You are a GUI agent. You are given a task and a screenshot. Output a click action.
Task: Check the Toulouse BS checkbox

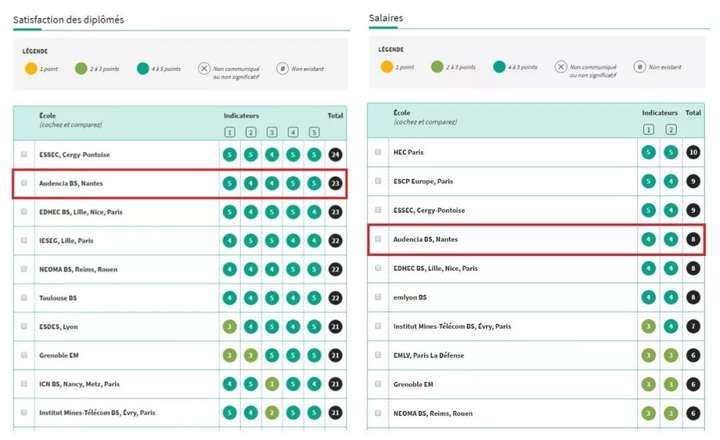(x=24, y=298)
